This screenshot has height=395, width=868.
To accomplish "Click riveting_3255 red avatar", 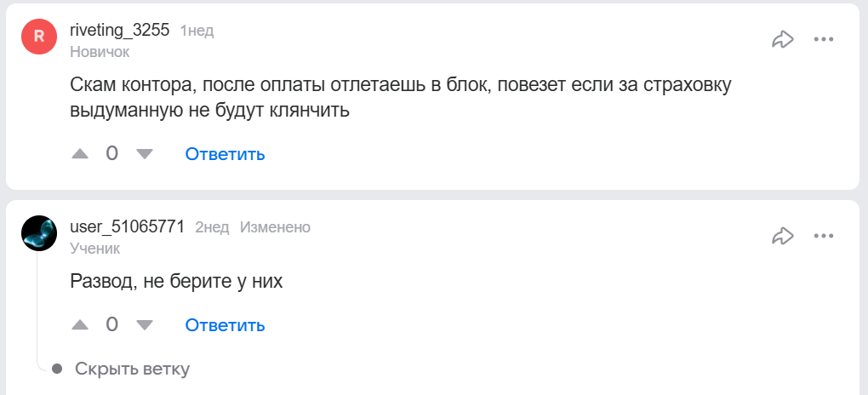I will (38, 37).
